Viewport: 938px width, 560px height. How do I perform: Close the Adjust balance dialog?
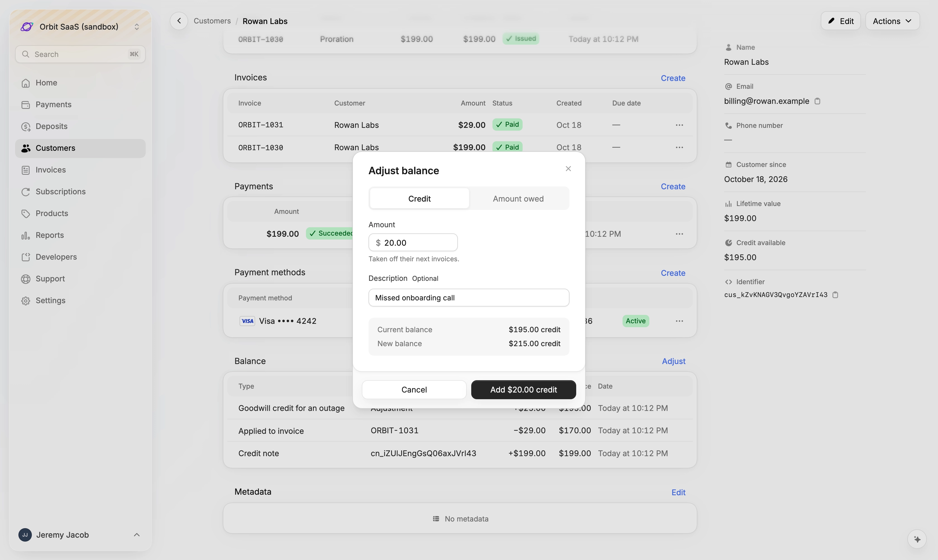[x=568, y=169]
